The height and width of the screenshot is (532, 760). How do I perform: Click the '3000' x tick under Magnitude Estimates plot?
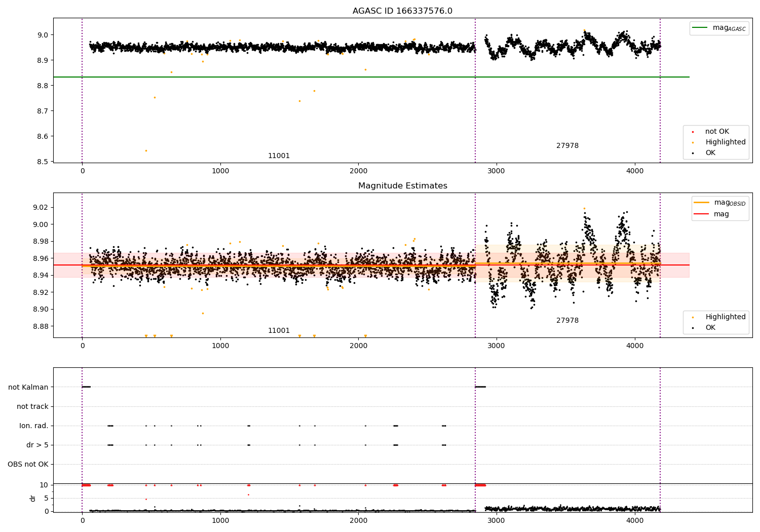click(497, 346)
